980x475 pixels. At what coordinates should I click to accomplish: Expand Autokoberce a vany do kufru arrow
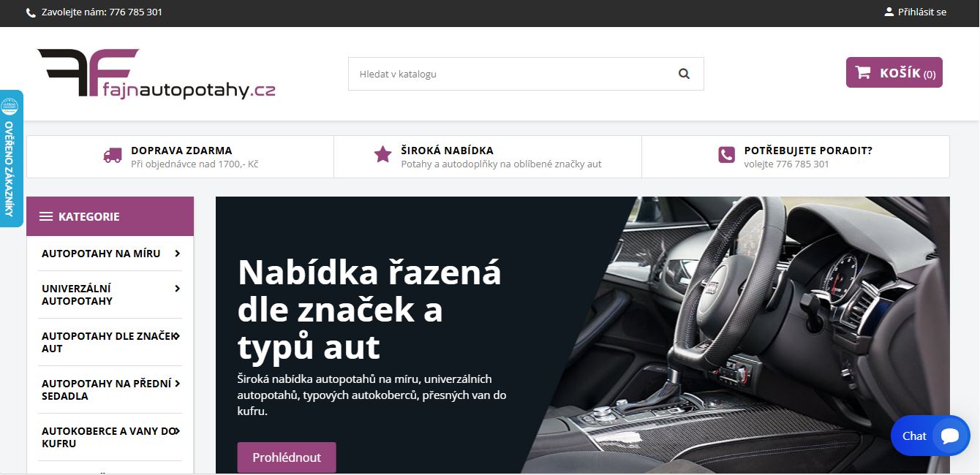pyautogui.click(x=177, y=431)
